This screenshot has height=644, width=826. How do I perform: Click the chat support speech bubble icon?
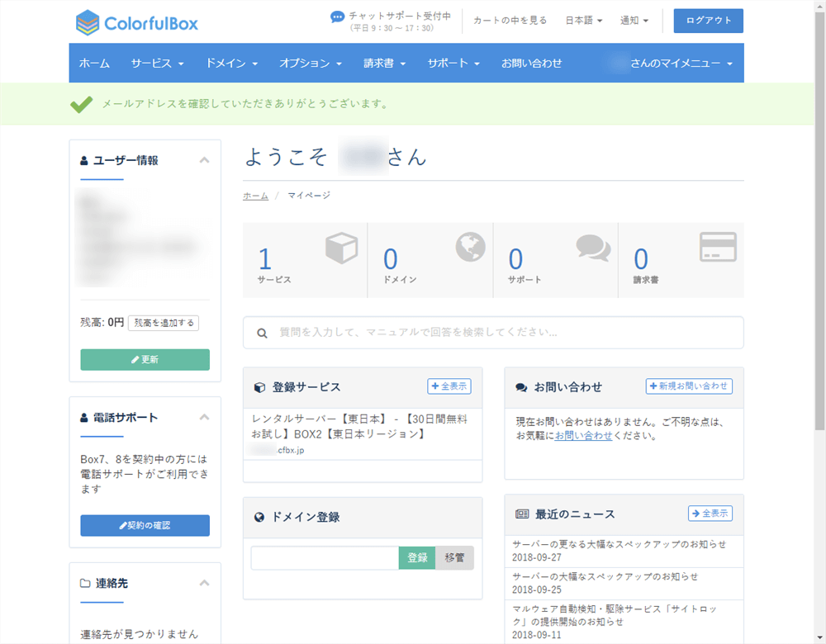337,17
